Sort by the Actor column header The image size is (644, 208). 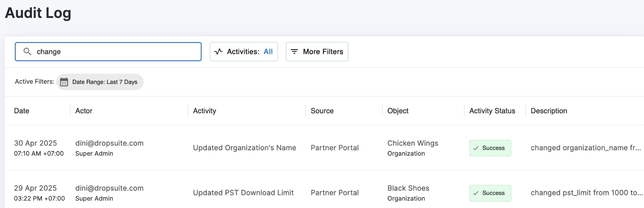pyautogui.click(x=84, y=111)
